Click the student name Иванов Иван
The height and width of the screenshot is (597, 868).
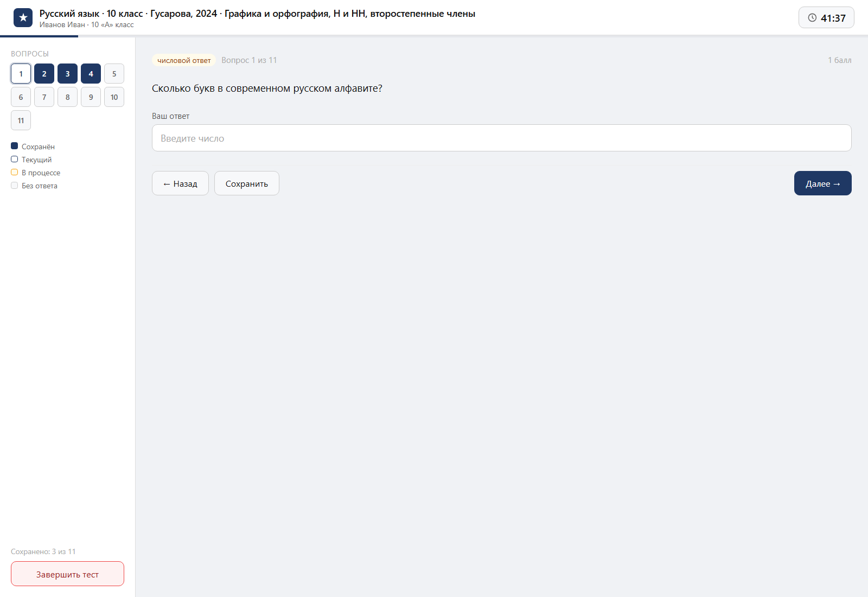coord(62,25)
